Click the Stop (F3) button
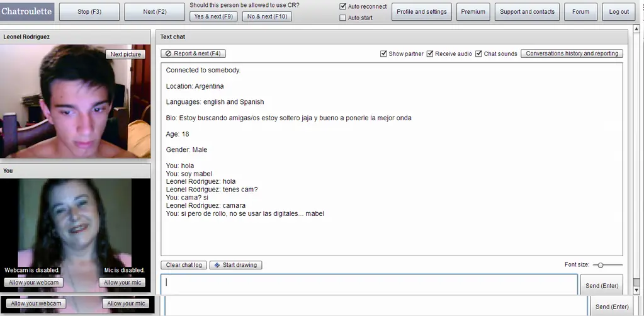This screenshot has width=644, height=316. (x=89, y=12)
